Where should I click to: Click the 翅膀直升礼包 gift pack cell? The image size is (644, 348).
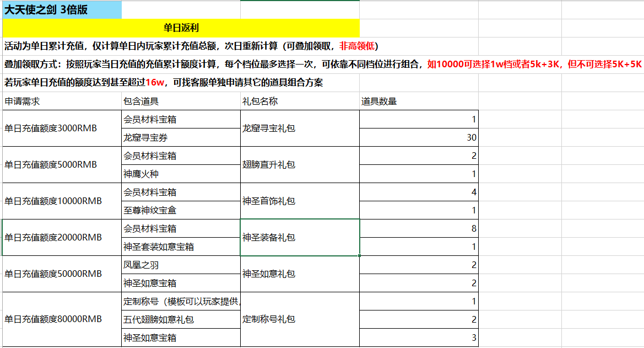pyautogui.click(x=300, y=164)
